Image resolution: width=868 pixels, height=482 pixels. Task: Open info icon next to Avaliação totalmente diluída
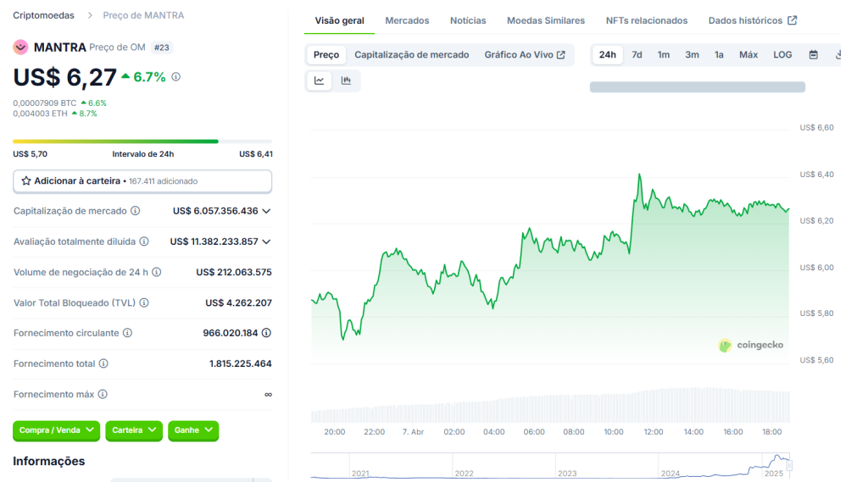144,241
